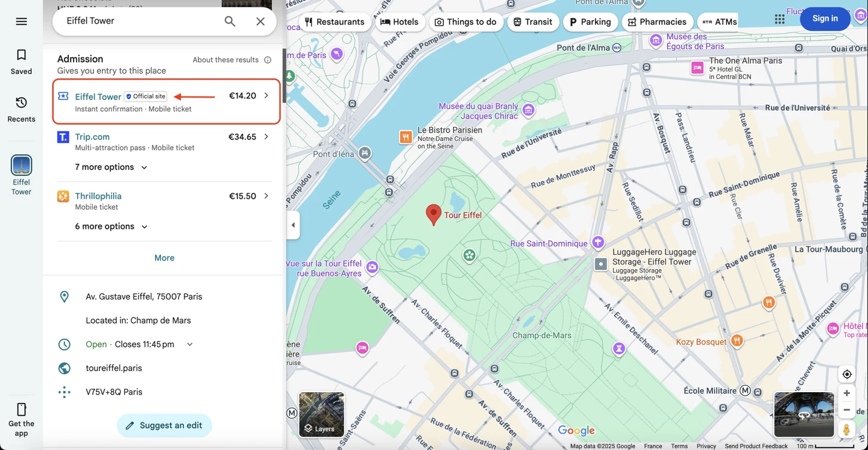The image size is (868, 450).
Task: Open the Eiffel Tower official site ticket chevron
Action: (x=266, y=96)
